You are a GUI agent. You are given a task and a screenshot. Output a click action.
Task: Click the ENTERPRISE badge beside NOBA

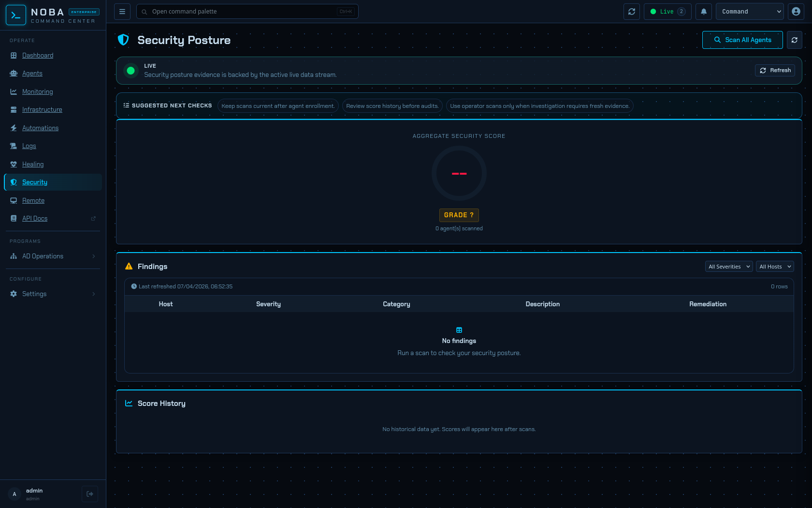coord(84,12)
